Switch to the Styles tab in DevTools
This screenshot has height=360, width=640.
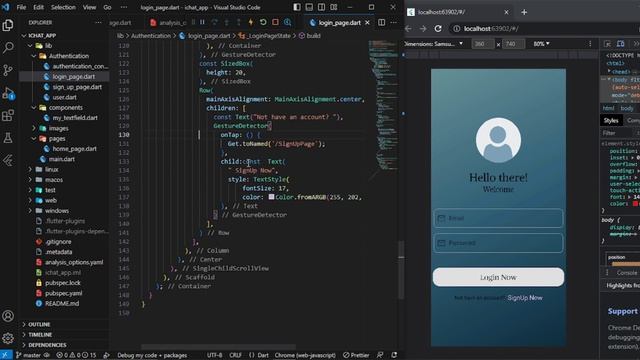(611, 120)
